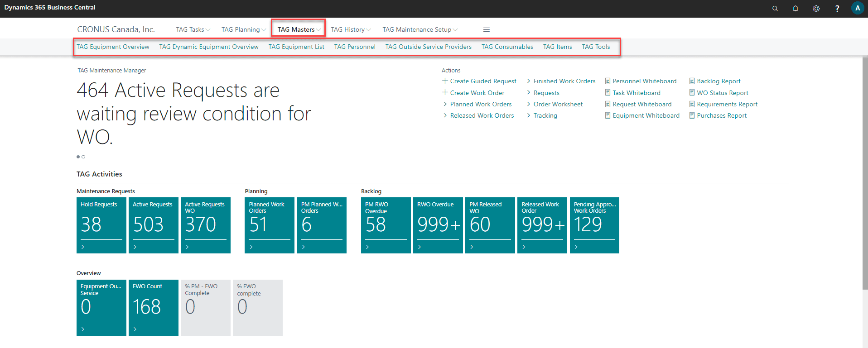Open TAG Items page

558,47
